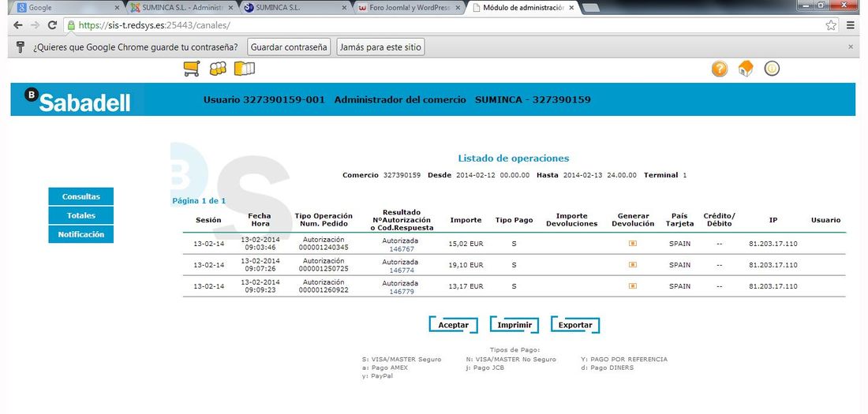868x414 pixels.
Task: Generate refund for order 000001250725
Action: coord(633,264)
